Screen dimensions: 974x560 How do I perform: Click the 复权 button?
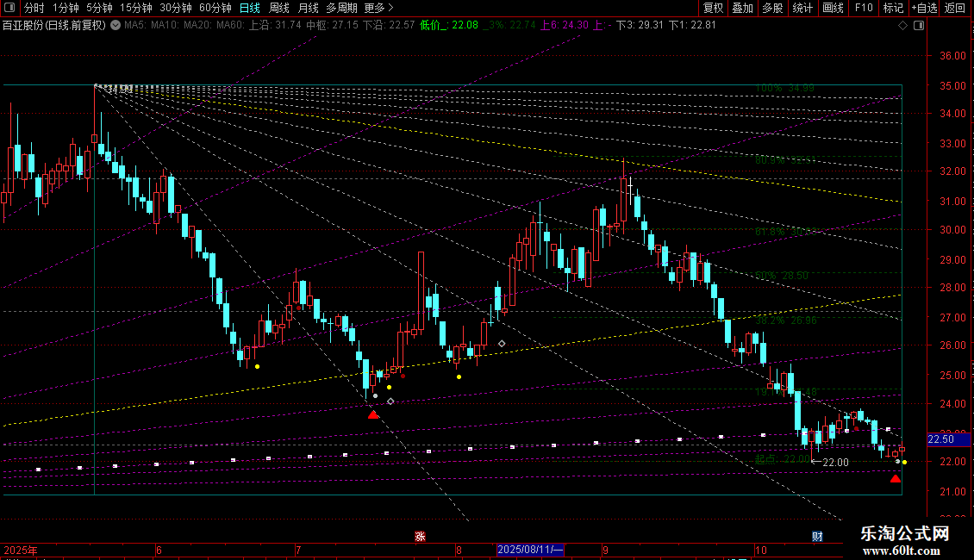pos(713,8)
